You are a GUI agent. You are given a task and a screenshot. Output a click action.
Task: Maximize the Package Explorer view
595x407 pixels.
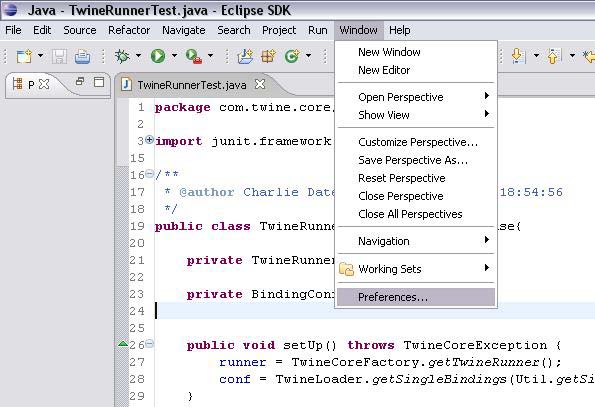[99, 82]
